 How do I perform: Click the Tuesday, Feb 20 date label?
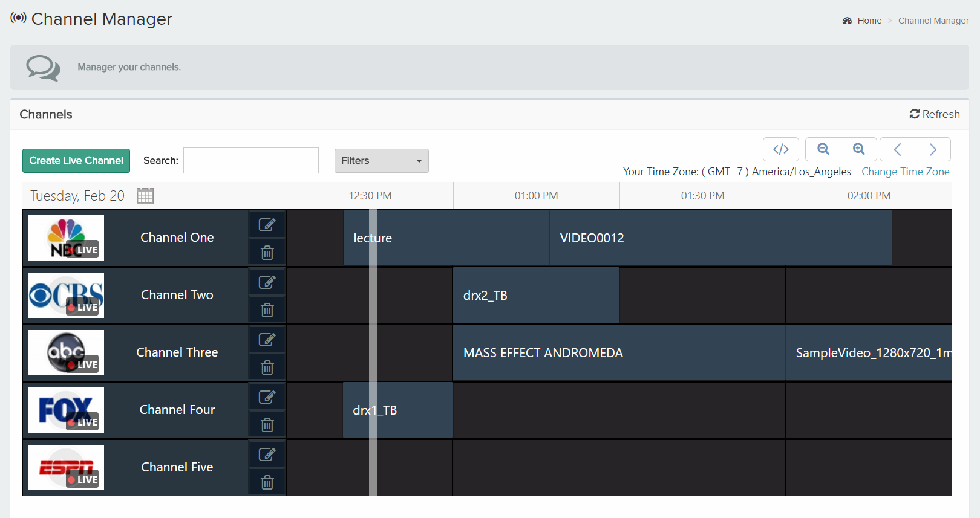(x=77, y=196)
